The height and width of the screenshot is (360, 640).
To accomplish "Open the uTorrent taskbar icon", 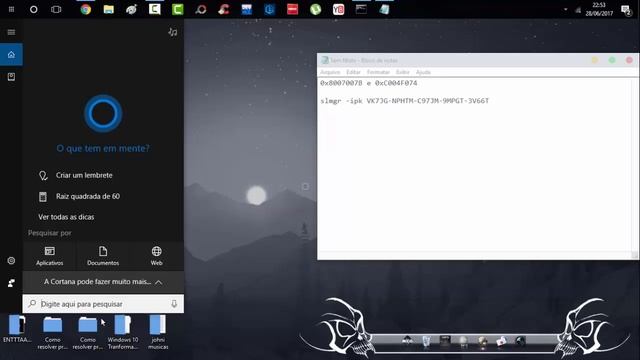I will click(316, 9).
